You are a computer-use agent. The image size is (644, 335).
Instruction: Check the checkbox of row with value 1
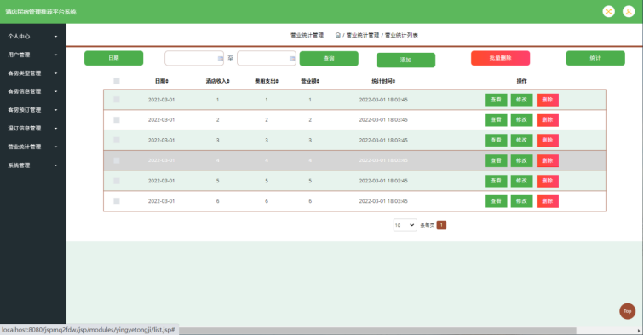coord(117,100)
